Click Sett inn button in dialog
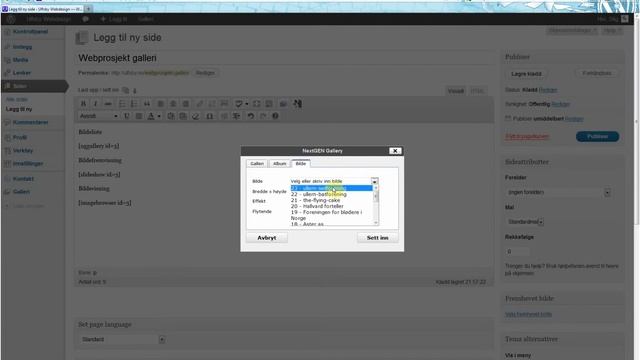Image resolution: width=640 pixels, height=360 pixels. point(378,238)
